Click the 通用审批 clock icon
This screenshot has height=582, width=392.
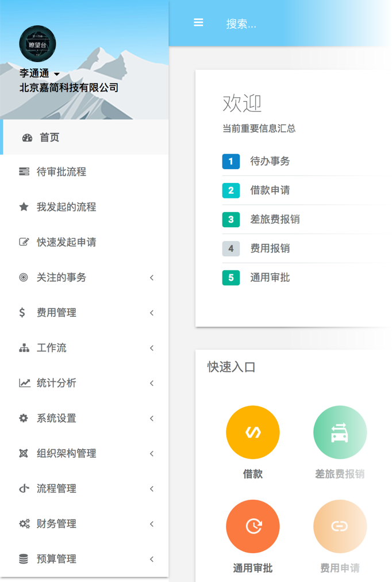click(x=253, y=526)
